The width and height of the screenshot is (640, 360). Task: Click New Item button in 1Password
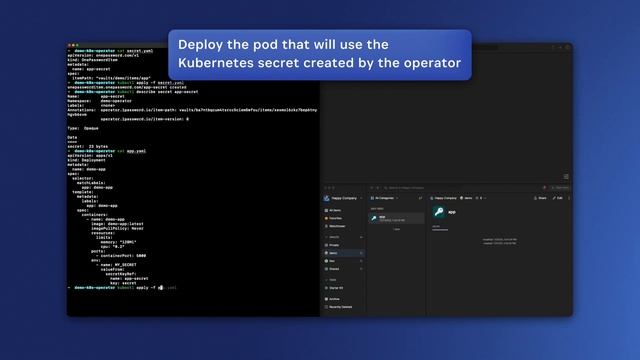click(x=560, y=188)
